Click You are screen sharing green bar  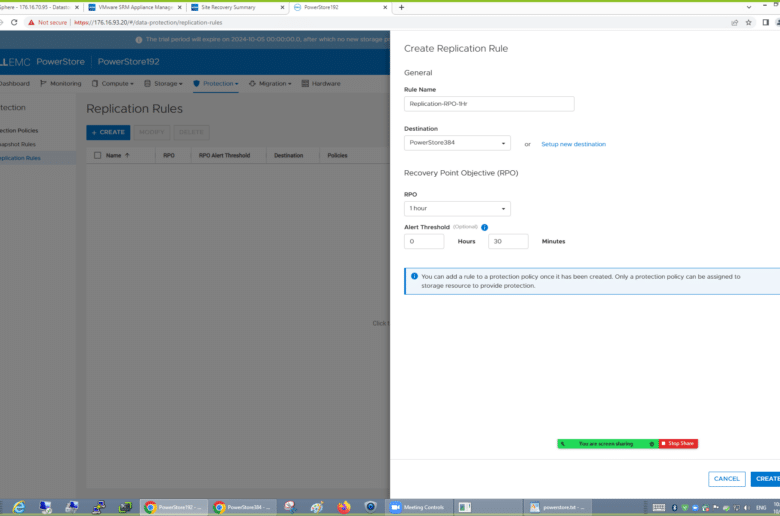pos(607,443)
